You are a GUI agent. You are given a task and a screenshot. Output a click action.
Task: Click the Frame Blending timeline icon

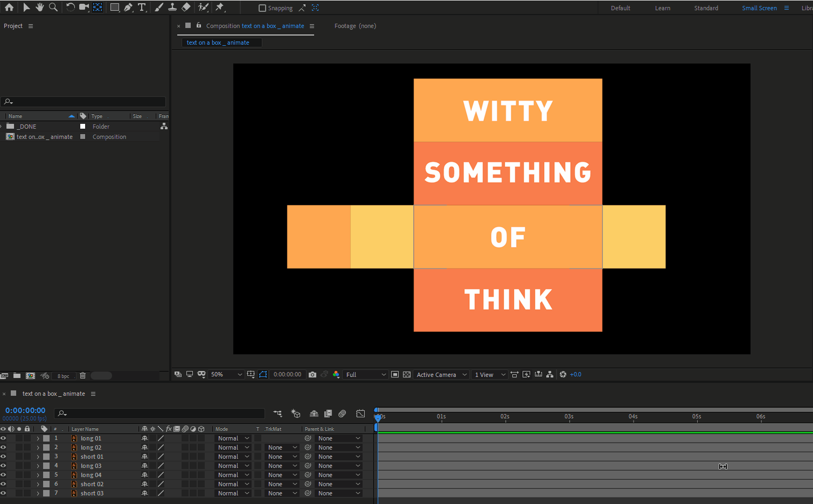coord(328,414)
